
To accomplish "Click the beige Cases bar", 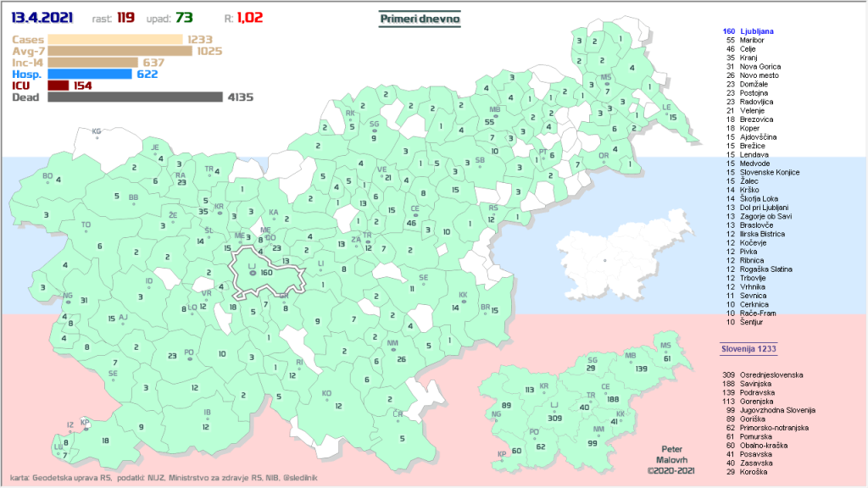I will tap(115, 39).
